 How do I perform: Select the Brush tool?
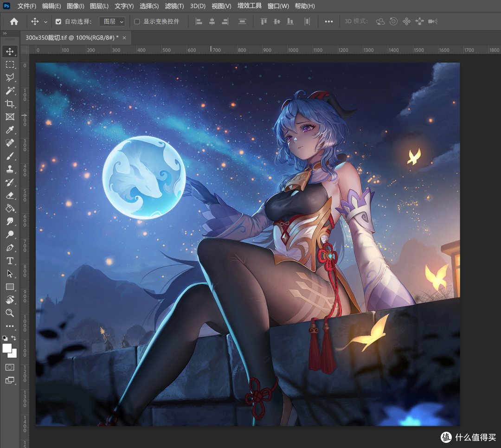point(10,156)
